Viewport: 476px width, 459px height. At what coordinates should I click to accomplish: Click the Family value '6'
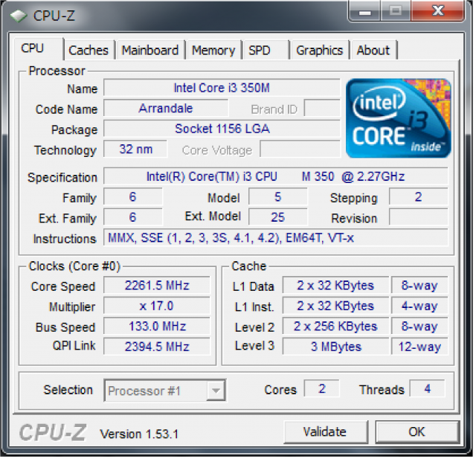134,198
